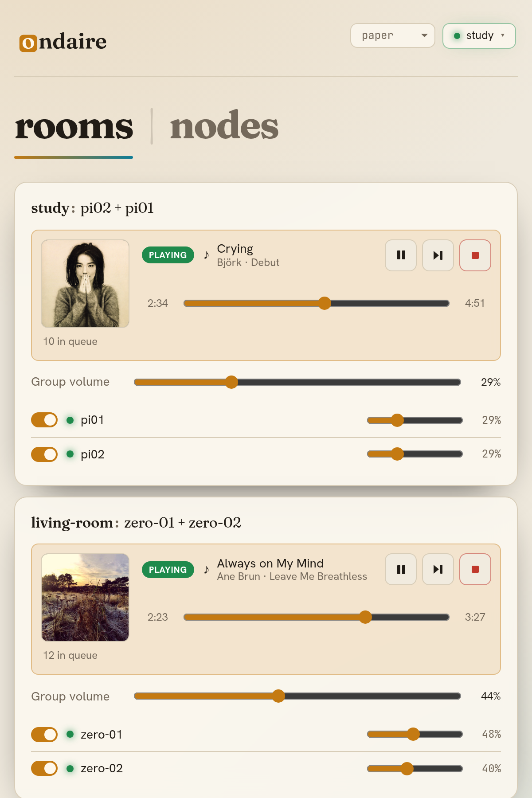Turn off the zero-01 node switch
The image size is (532, 798).
pos(44,735)
